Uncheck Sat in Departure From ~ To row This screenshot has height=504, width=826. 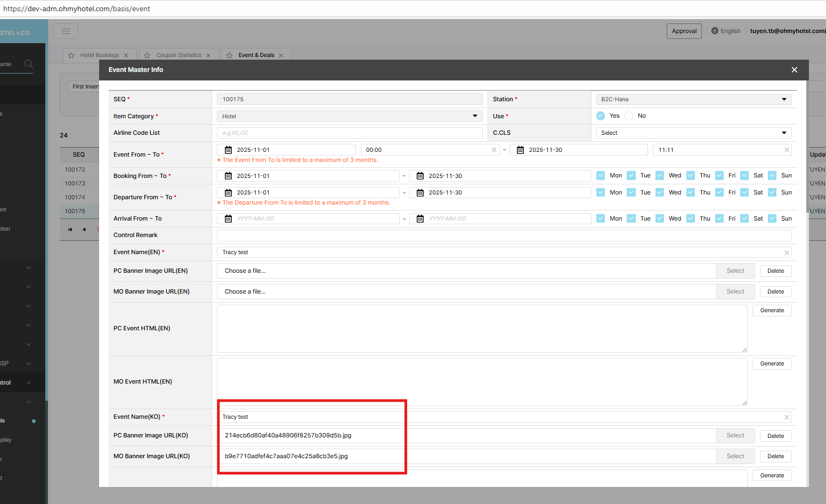click(744, 192)
